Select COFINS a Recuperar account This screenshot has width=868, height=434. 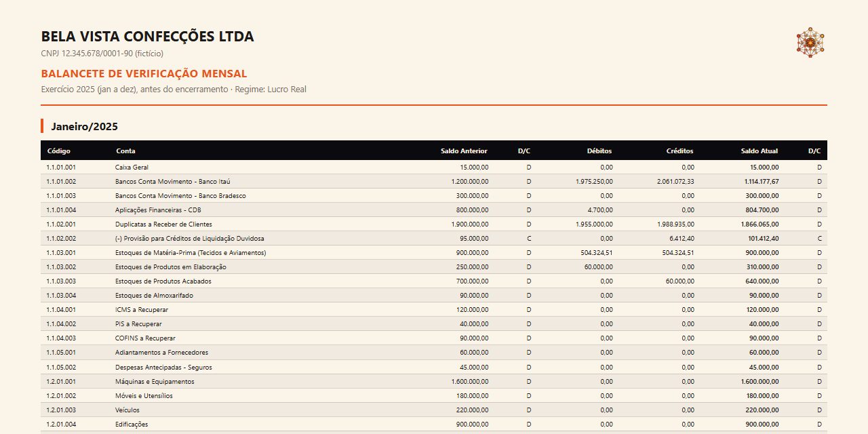145,338
